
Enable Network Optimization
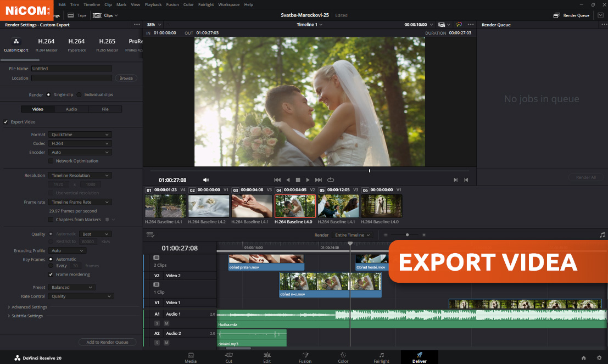tap(51, 161)
